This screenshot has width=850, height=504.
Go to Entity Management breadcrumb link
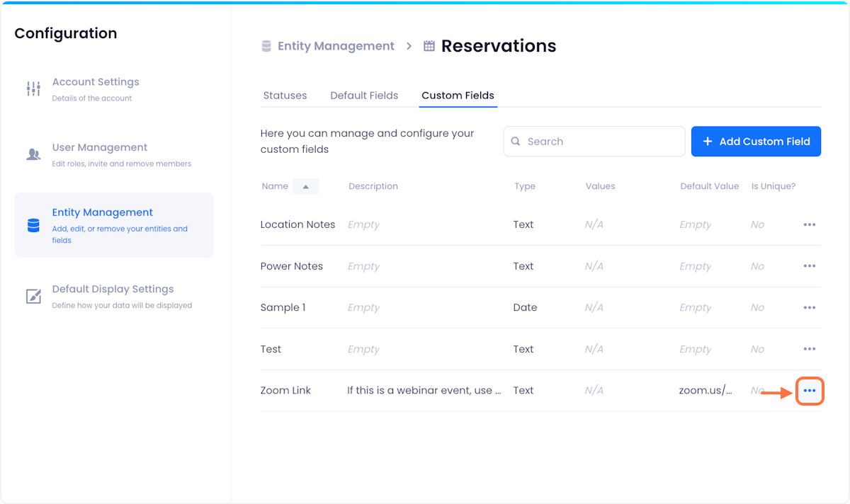(336, 46)
